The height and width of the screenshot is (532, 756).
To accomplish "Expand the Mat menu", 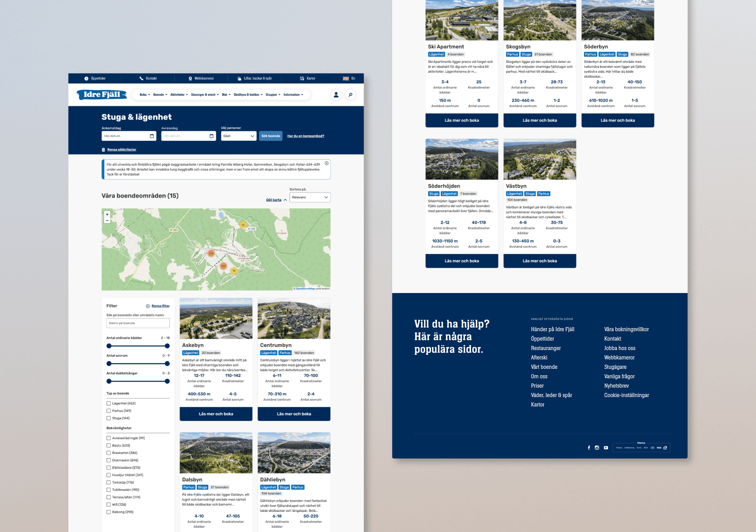I will 226,95.
